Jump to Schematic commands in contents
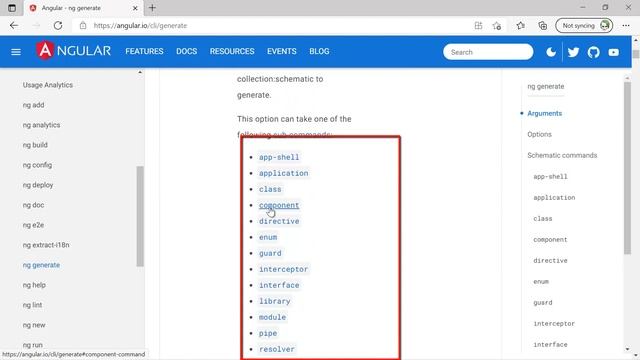 [x=562, y=156]
